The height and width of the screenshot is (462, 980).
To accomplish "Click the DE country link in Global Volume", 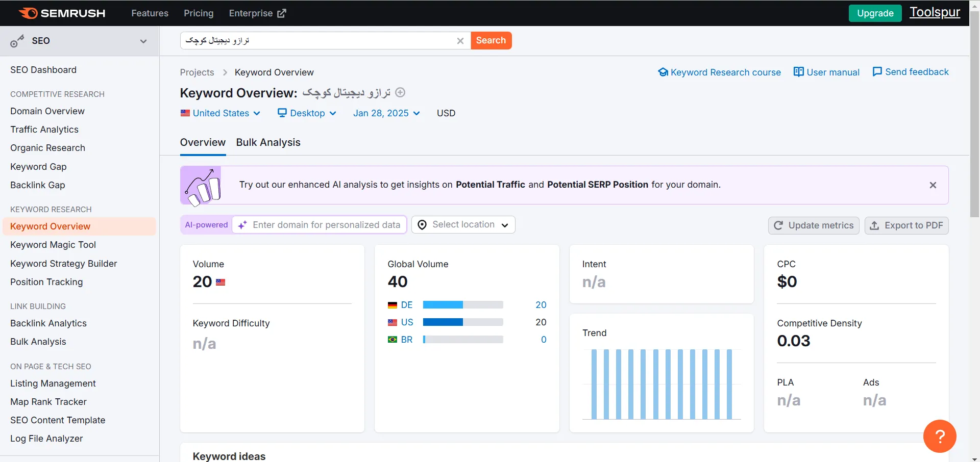I will click(407, 305).
